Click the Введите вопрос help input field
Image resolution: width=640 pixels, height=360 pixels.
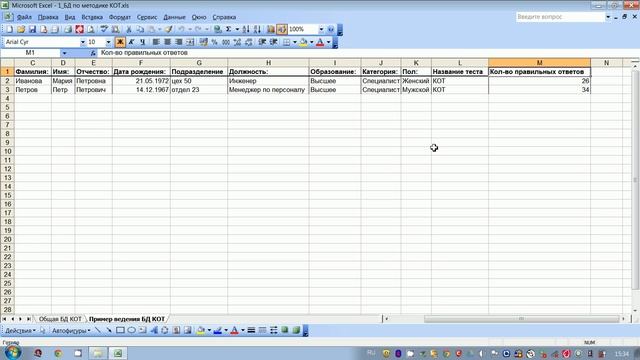coord(560,17)
